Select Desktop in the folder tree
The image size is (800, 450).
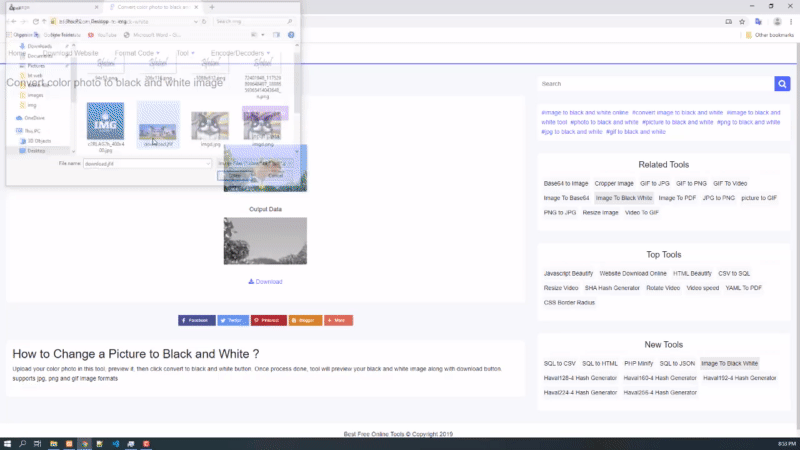coord(36,151)
